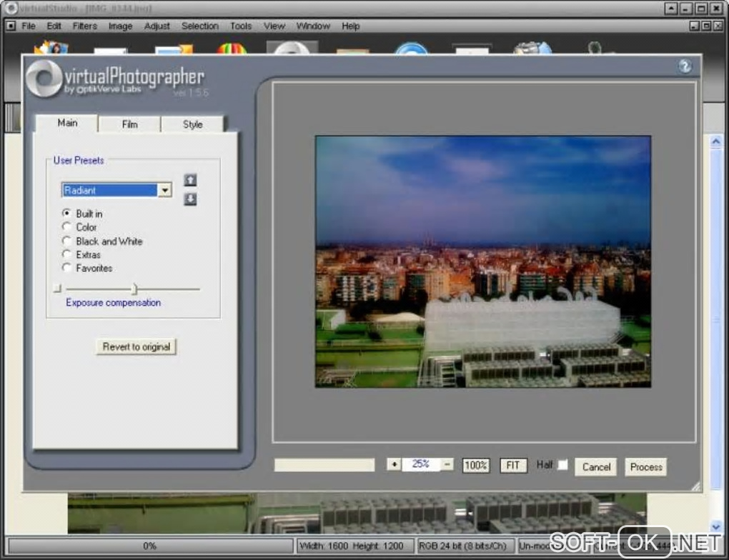Click the Exposure compensation slider handle
Viewport: 729px width, 560px height.
click(x=134, y=289)
